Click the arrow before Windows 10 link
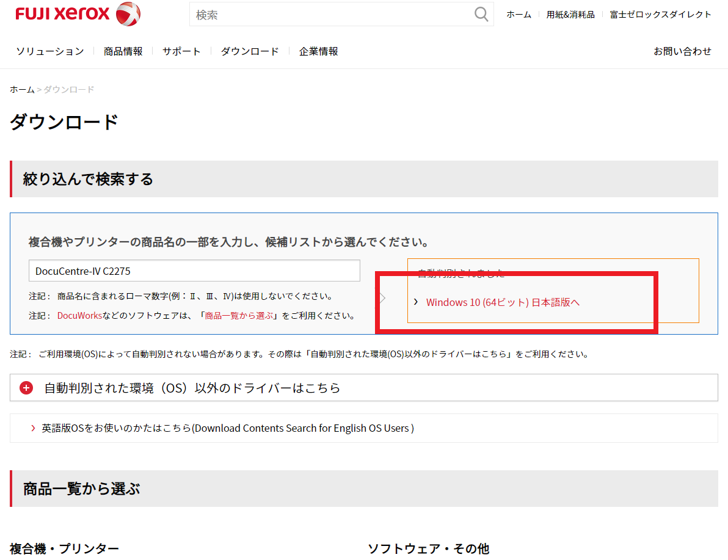 [x=416, y=302]
